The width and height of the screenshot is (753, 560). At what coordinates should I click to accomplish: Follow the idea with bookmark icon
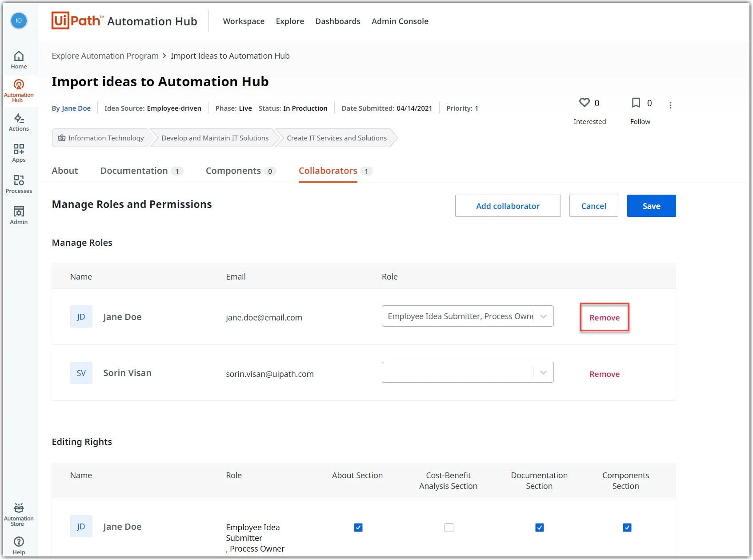pos(636,103)
